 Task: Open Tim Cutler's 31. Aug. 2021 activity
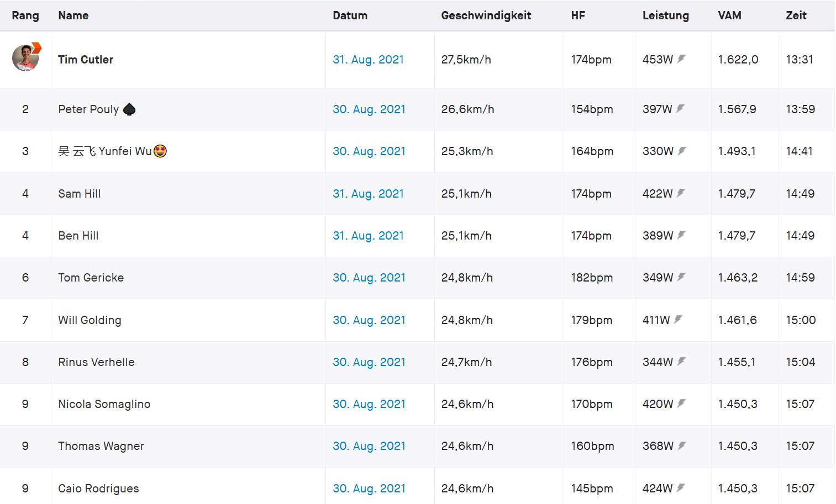[368, 60]
